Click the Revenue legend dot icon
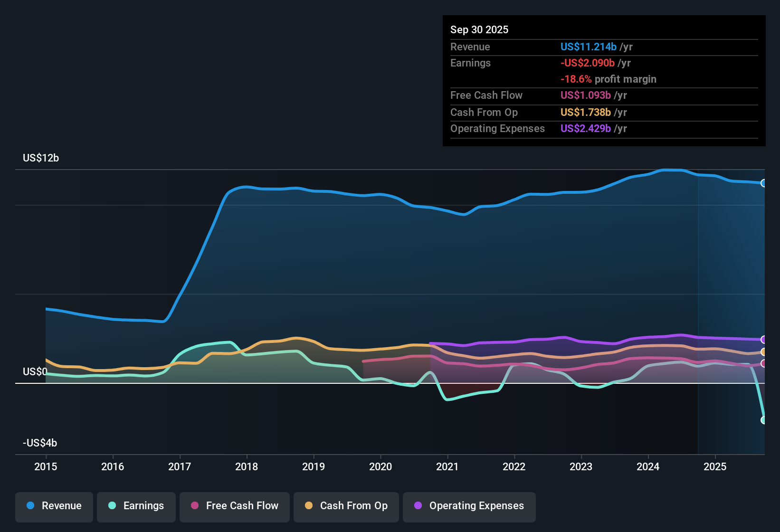780x532 pixels. [30, 506]
